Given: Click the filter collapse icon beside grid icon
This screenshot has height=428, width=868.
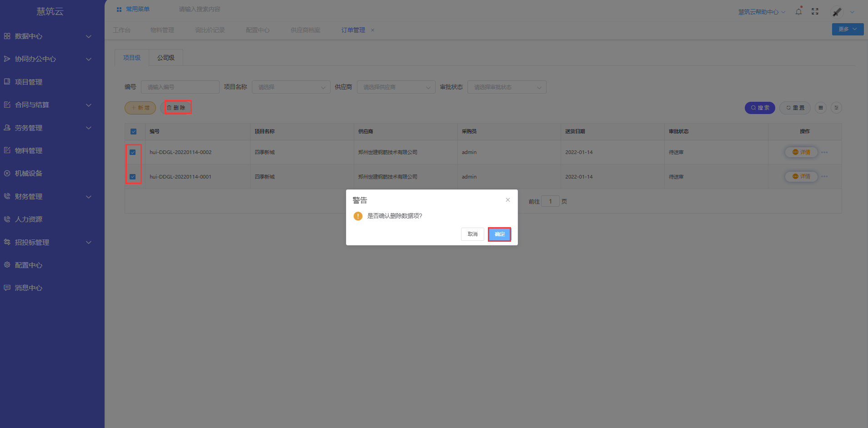Looking at the screenshot, I should 836,108.
